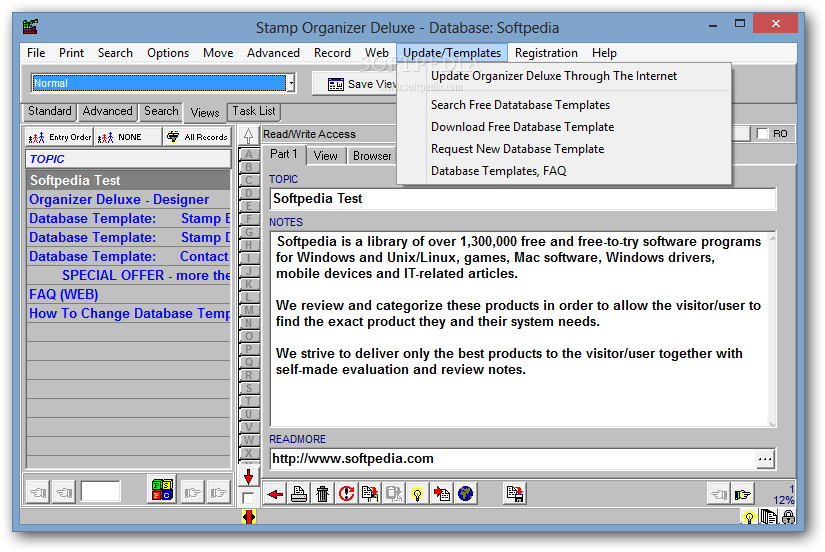The width and height of the screenshot is (825, 552).
Task: Click the light bulb icon in record toolbar
Action: 417,494
